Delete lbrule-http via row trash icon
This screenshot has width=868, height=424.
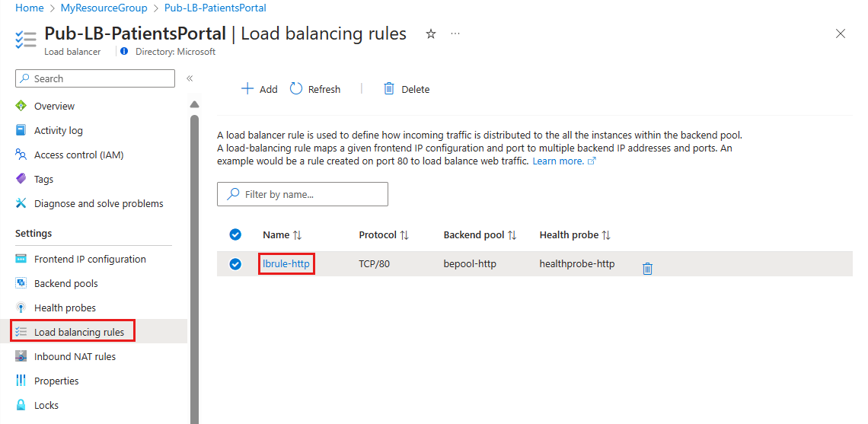(x=647, y=269)
